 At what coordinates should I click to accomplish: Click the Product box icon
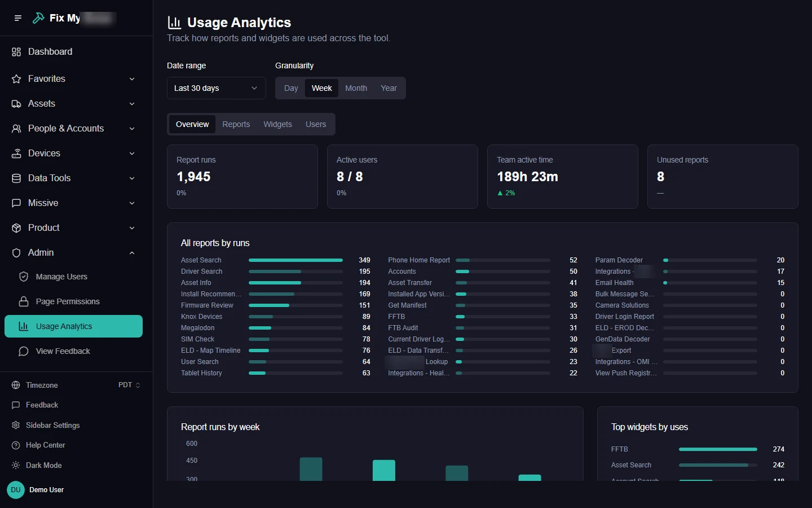pyautogui.click(x=16, y=228)
